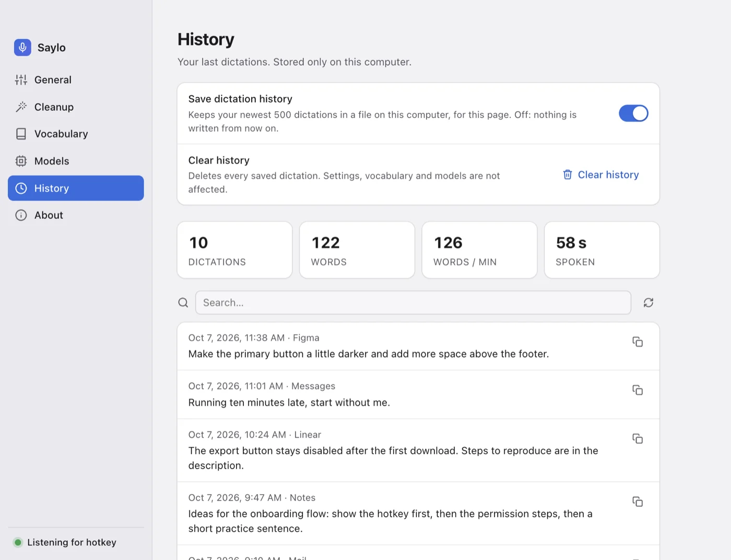The height and width of the screenshot is (560, 731).
Task: Click the History page heading
Action: pyautogui.click(x=206, y=39)
